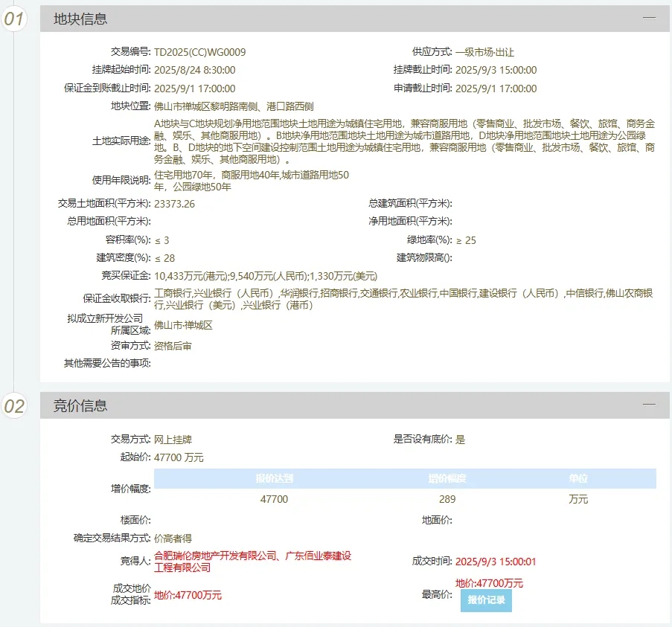This screenshot has height=627, width=672.
Task: Click the 02 step number circle
Action: coord(14,406)
